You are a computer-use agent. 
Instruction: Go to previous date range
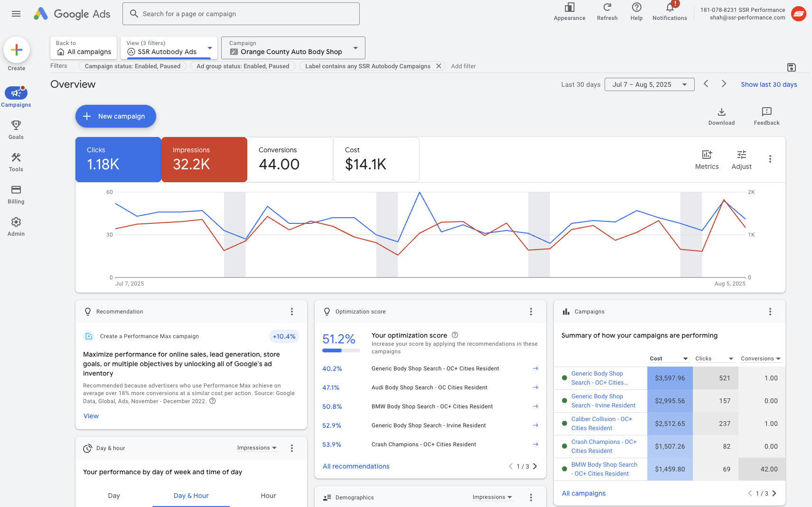[706, 83]
